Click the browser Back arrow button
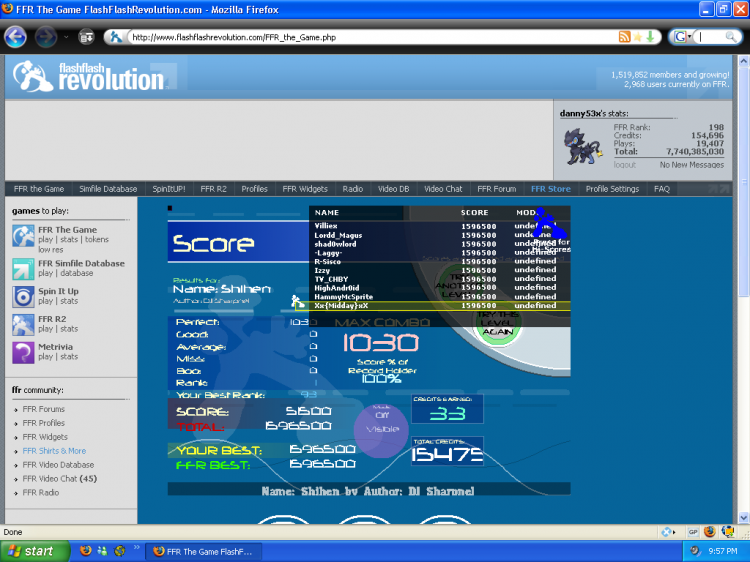Viewport: 750px width, 562px height. tap(16, 37)
